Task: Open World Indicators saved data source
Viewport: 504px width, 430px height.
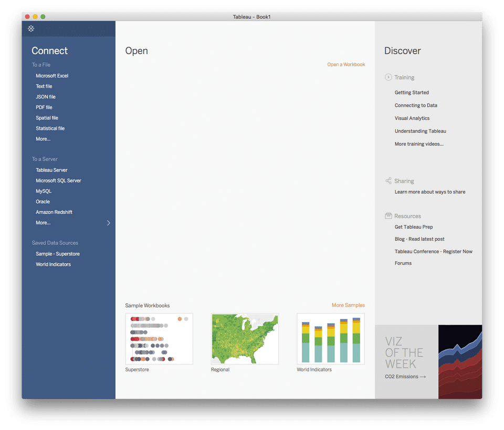Action: 54,265
